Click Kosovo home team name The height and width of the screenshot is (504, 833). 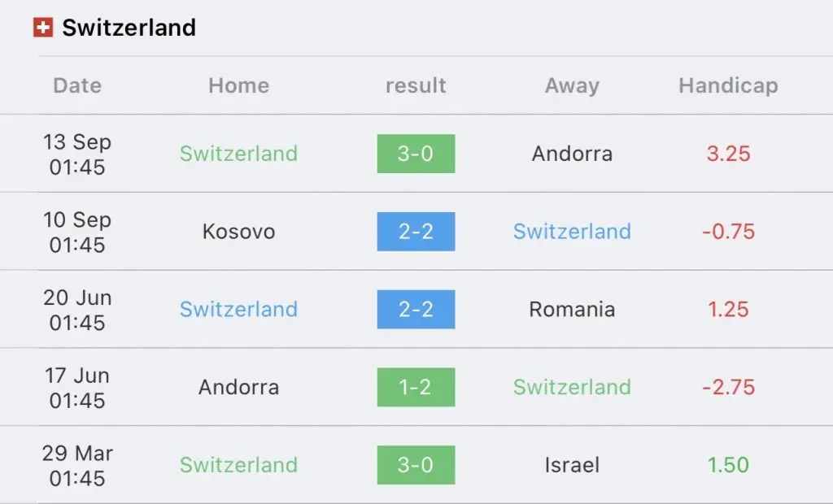point(238,232)
